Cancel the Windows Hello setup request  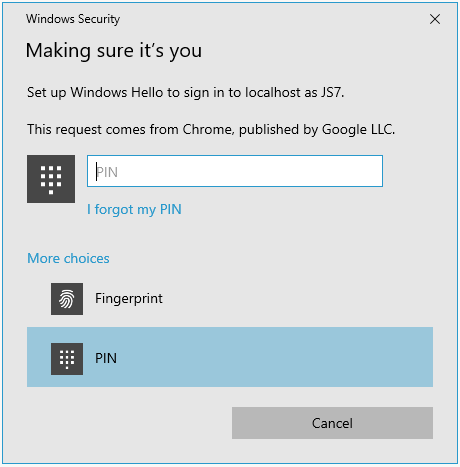tap(332, 423)
